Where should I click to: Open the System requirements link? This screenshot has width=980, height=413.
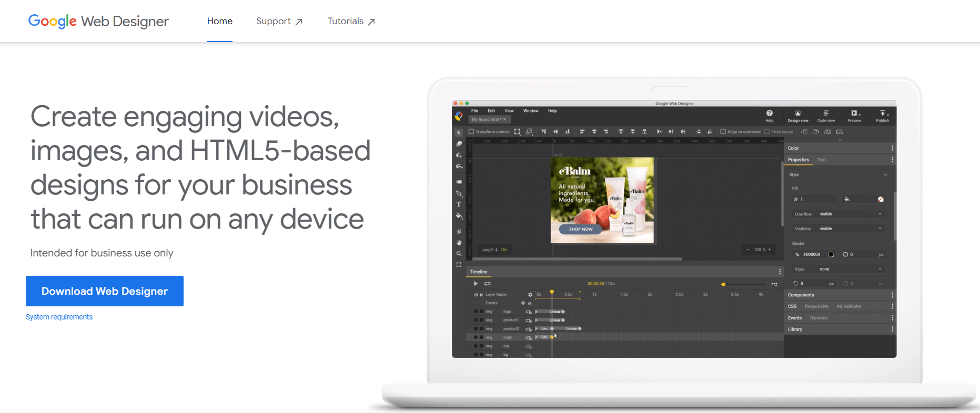coord(59,317)
